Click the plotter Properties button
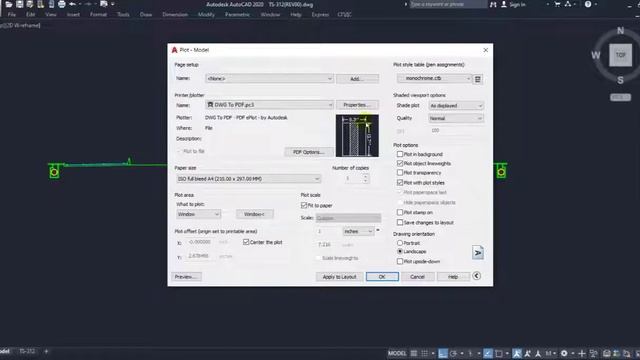 click(357, 105)
